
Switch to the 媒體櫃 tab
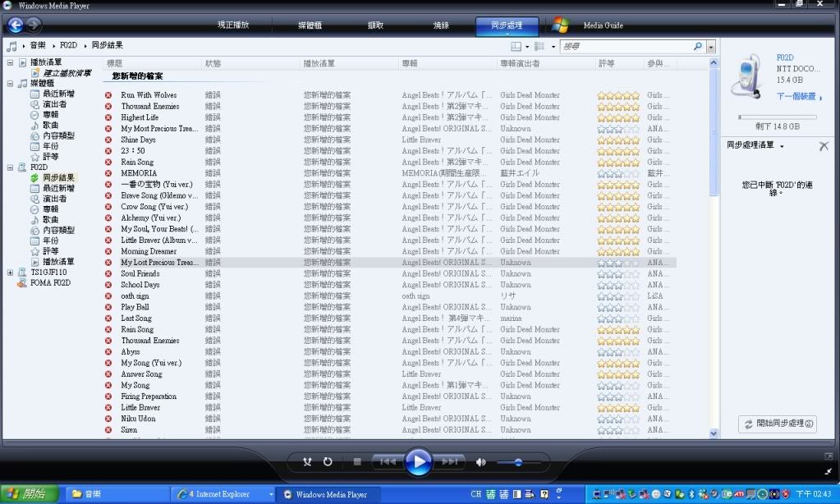[310, 25]
